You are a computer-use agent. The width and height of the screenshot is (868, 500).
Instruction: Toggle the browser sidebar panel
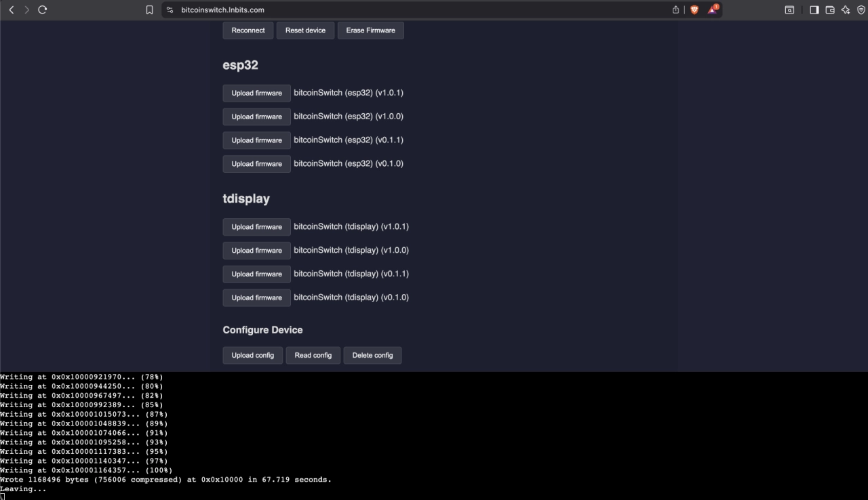point(814,10)
